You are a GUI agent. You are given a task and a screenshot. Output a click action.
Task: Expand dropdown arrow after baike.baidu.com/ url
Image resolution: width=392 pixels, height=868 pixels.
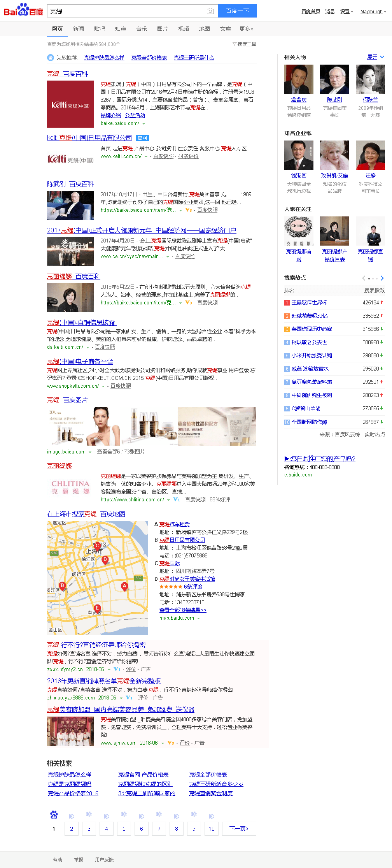tap(144, 124)
